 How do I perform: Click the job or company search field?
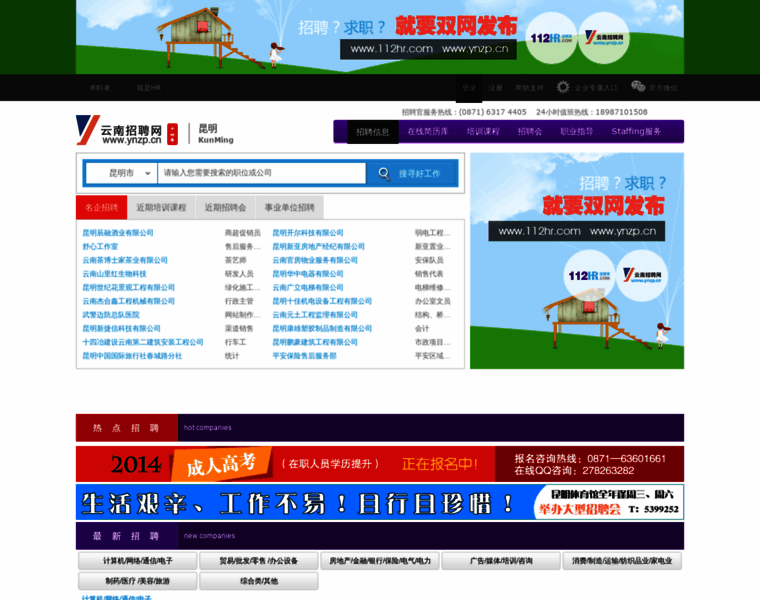click(x=262, y=173)
